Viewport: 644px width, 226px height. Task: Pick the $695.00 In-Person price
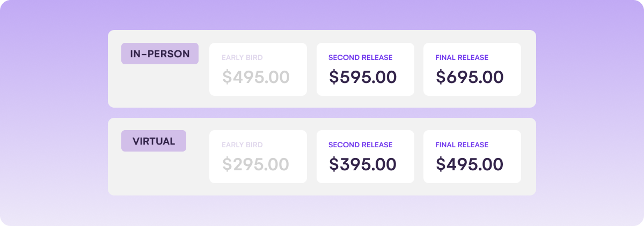[x=470, y=77]
